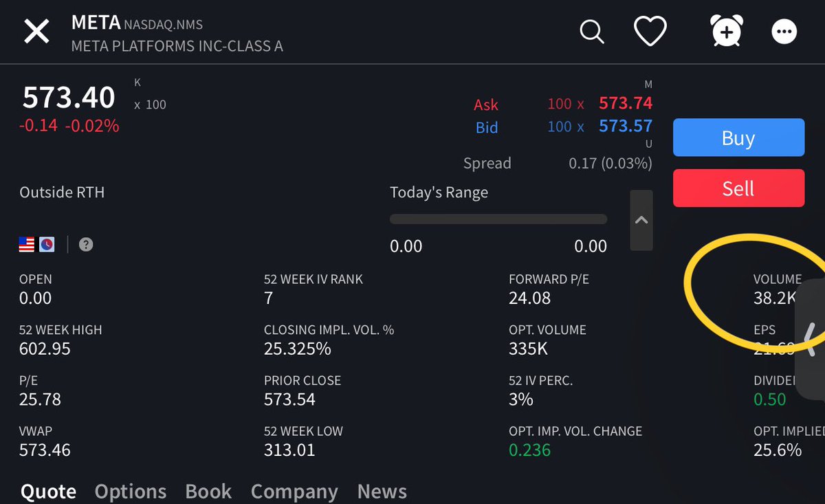Tap the OPT. IMPLIED value 25.6%
The width and height of the screenshot is (825, 504).
tap(778, 450)
